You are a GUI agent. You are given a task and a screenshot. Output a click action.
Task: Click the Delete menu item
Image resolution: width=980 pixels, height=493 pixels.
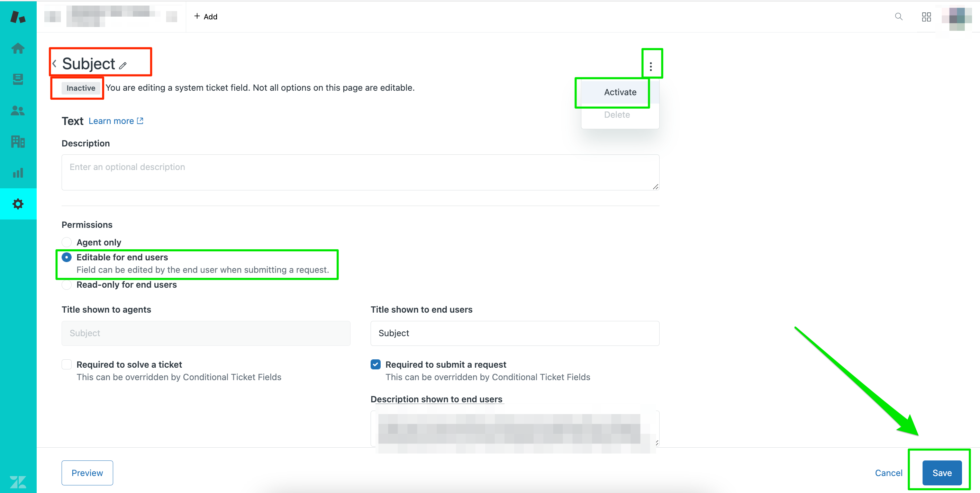(617, 114)
